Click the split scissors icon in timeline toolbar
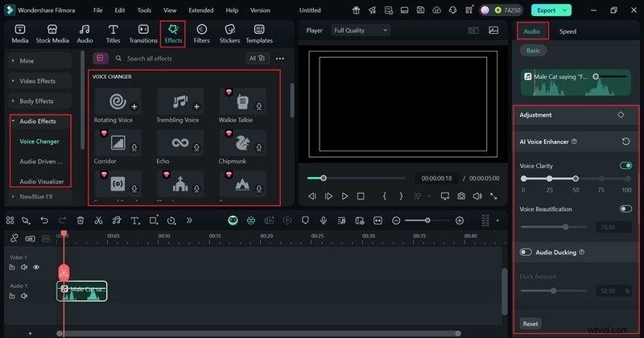Viewport: 644px width, 338px height. pos(98,221)
